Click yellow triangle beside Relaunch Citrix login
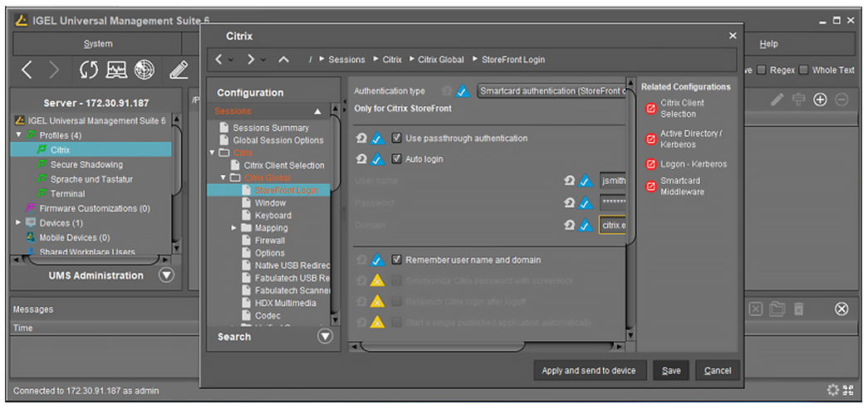 (x=377, y=302)
